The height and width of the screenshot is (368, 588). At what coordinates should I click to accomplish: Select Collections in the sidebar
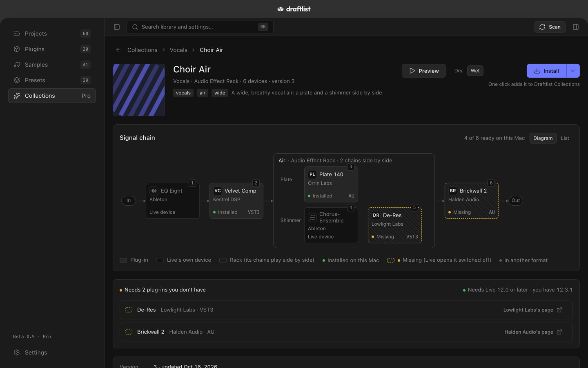tap(52, 96)
